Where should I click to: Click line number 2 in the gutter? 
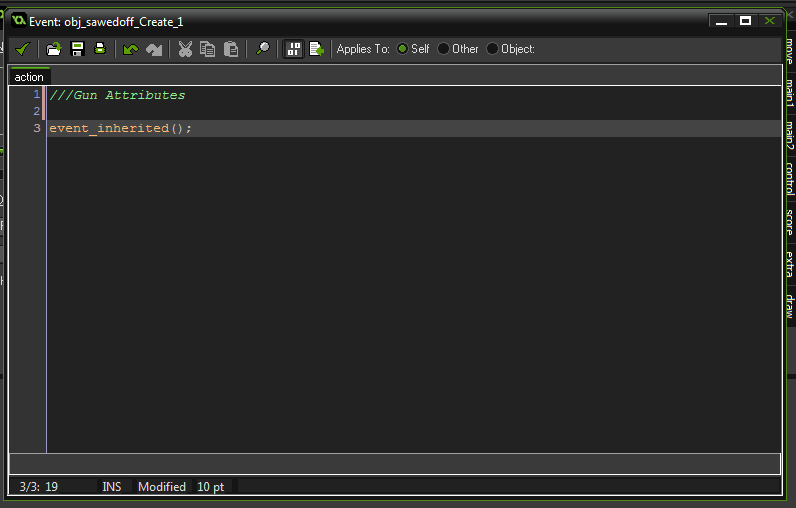pos(37,111)
